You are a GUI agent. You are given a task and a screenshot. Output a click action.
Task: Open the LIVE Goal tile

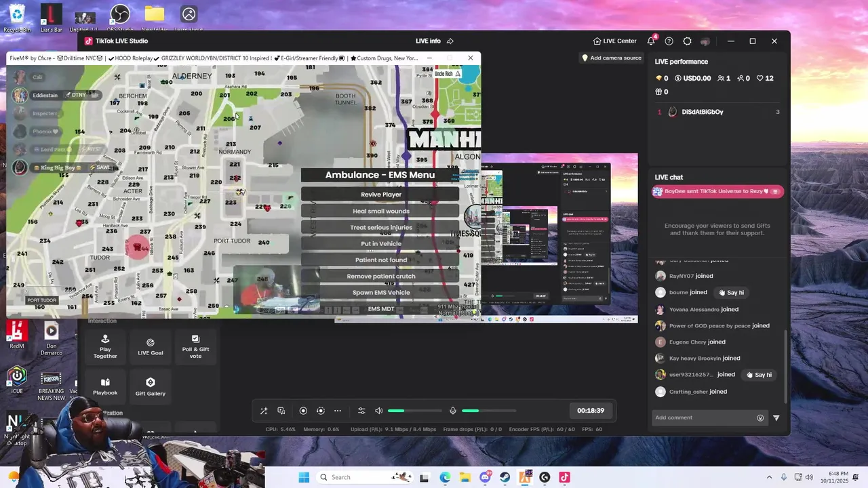pos(151,346)
